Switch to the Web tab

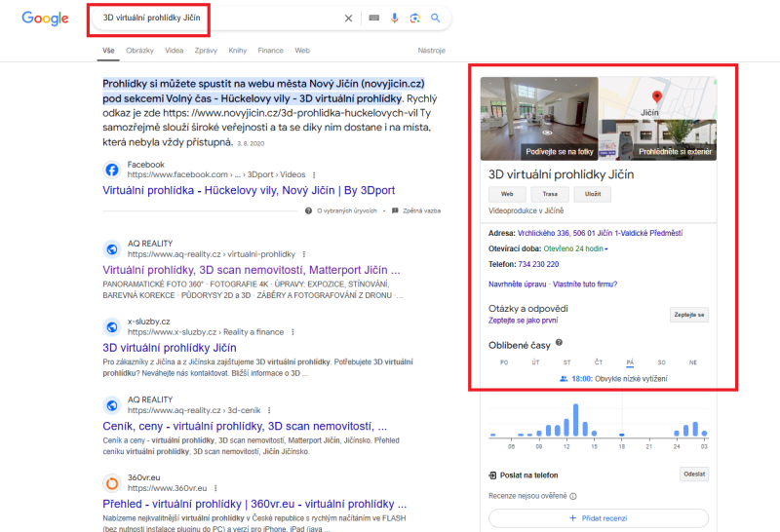pos(302,51)
